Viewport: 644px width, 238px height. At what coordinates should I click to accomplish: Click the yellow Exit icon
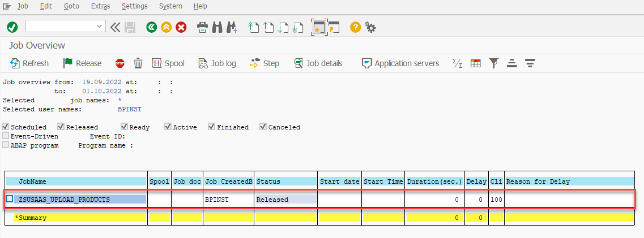[167, 28]
